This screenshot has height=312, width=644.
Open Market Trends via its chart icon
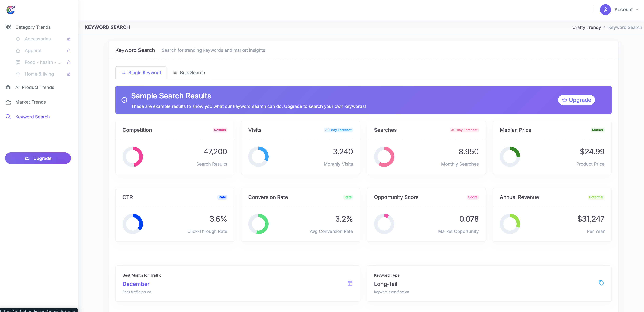tap(8, 102)
